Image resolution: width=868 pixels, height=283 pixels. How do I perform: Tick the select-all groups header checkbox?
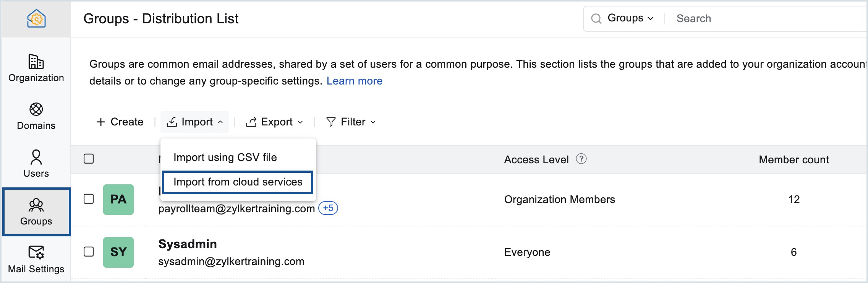click(x=89, y=159)
